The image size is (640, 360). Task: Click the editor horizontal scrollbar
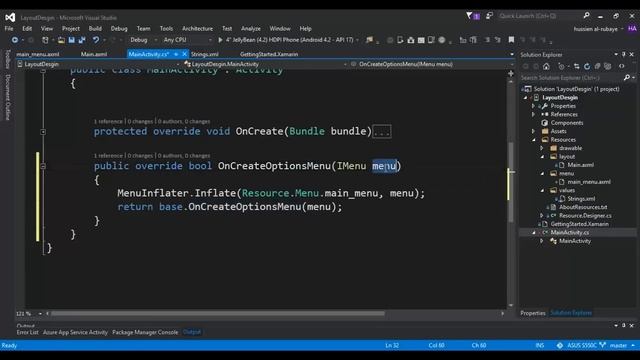[218, 313]
